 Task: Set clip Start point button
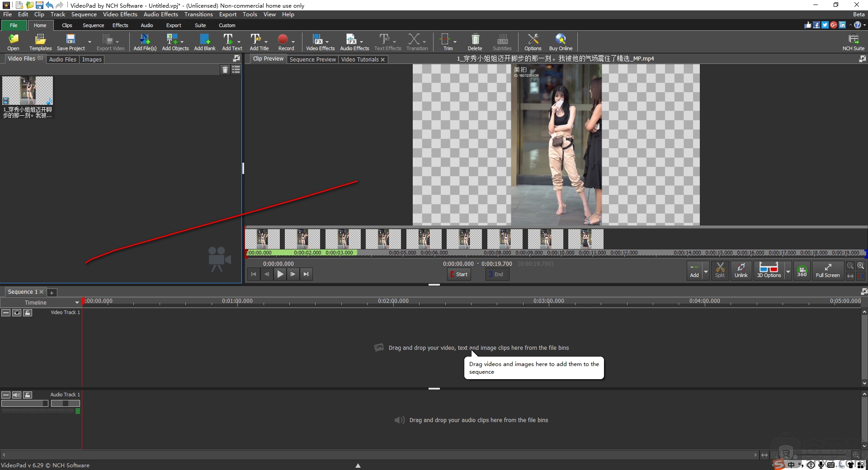coord(459,274)
